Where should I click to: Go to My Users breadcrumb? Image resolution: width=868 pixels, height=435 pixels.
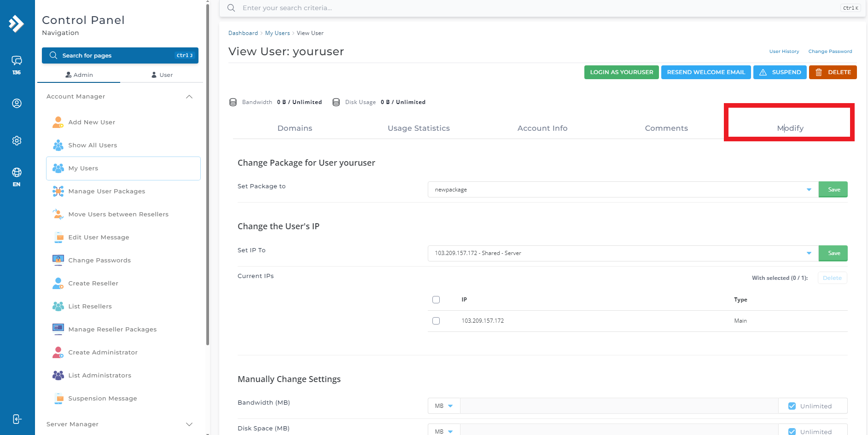coord(277,33)
